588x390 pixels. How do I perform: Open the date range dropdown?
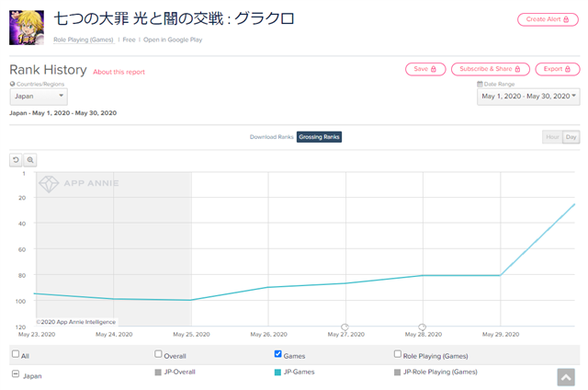(x=528, y=97)
